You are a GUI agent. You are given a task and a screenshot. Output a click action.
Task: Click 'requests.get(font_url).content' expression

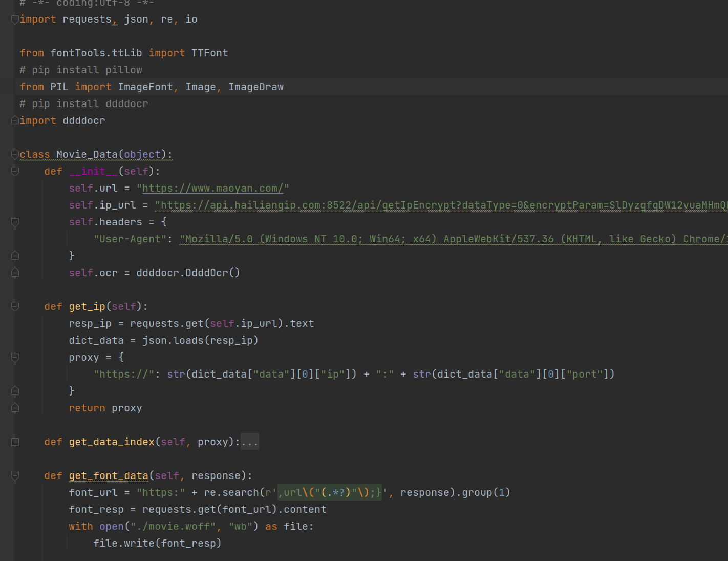click(x=234, y=510)
